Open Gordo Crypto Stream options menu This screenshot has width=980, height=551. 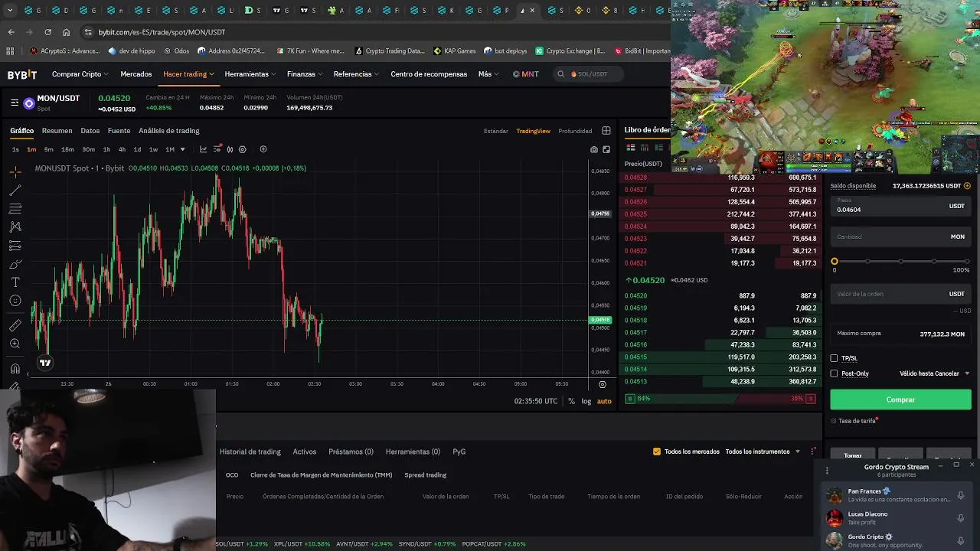pyautogui.click(x=827, y=470)
